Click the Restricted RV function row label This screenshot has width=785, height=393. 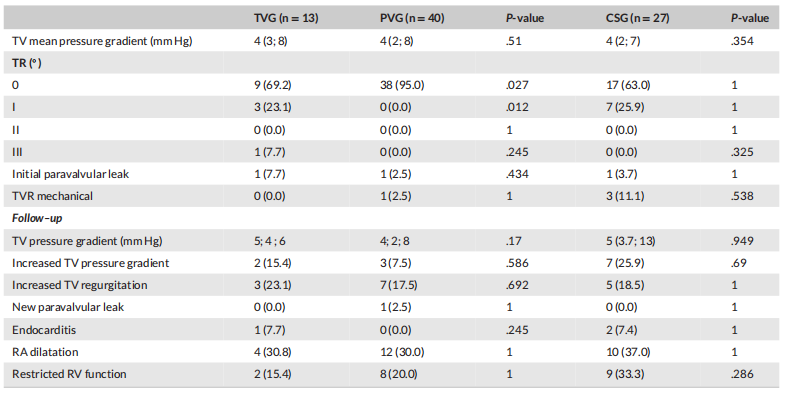(69, 374)
